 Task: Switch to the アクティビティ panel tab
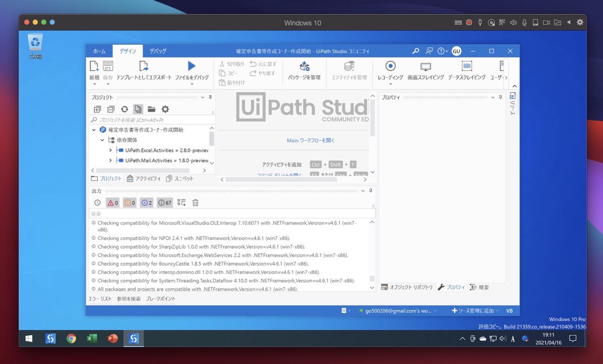point(144,179)
